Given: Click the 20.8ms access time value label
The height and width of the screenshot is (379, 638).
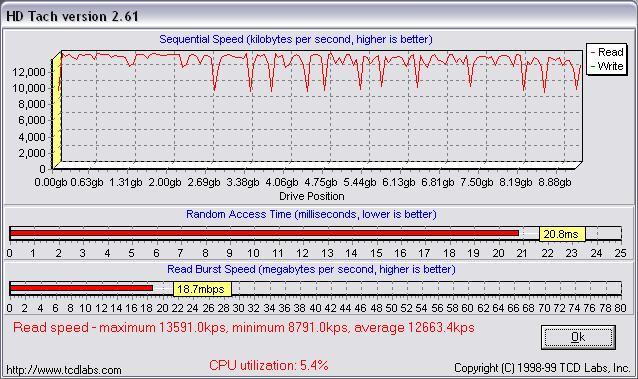Looking at the screenshot, I should pos(562,234).
